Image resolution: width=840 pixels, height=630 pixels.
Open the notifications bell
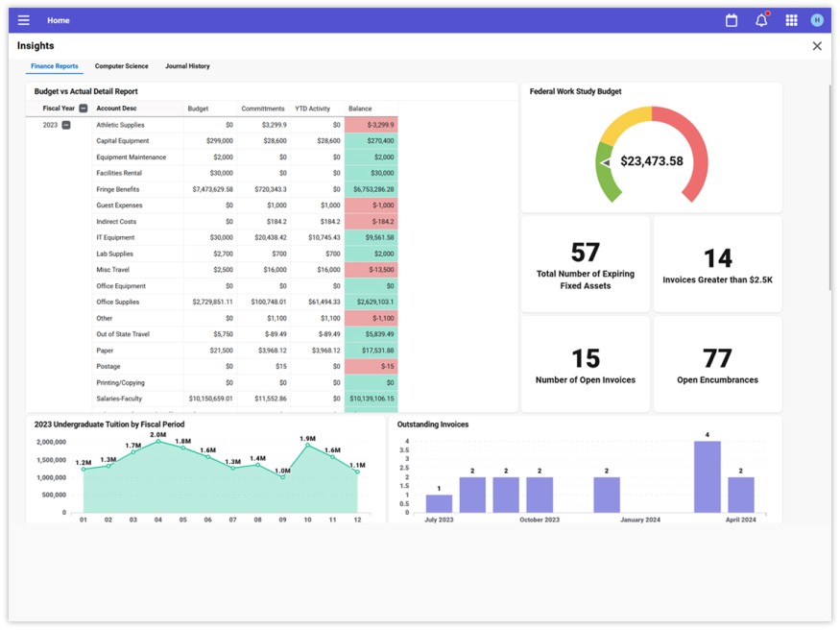tap(761, 20)
